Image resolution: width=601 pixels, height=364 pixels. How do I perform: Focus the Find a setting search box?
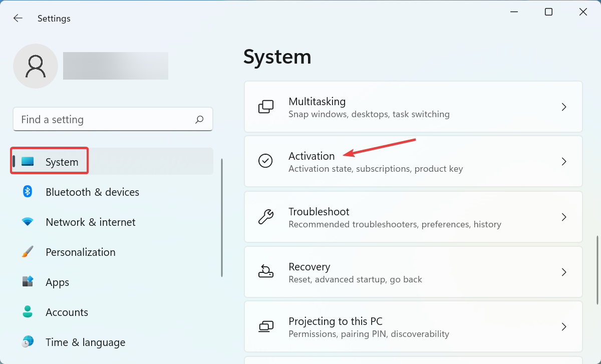click(x=113, y=119)
